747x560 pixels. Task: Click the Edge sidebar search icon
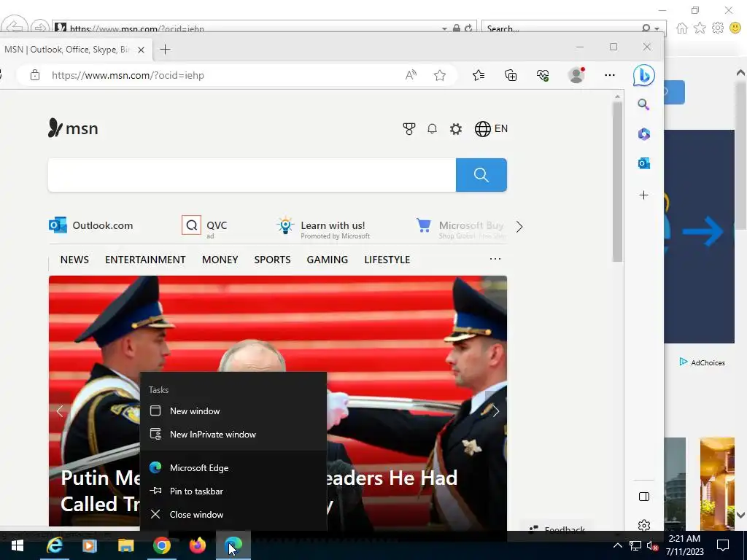click(643, 105)
